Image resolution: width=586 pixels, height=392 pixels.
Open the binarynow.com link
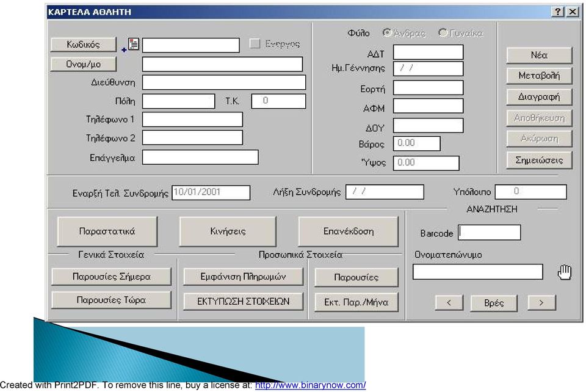coord(310,385)
